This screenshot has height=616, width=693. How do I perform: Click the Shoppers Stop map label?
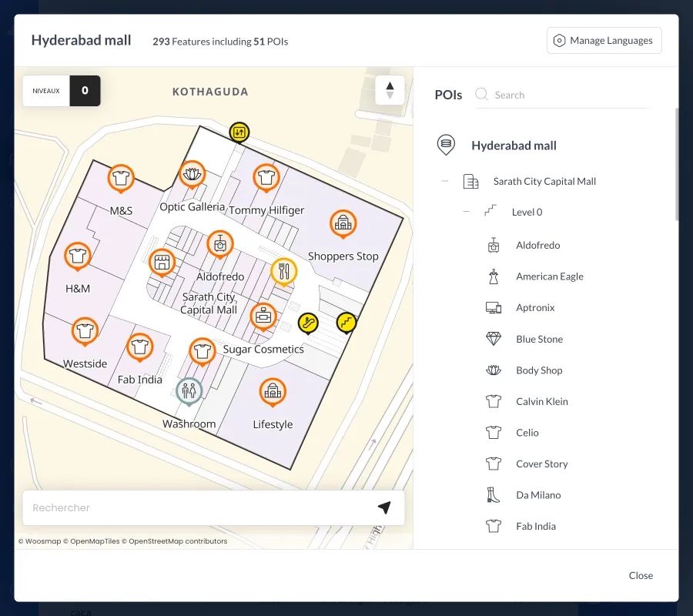click(343, 256)
